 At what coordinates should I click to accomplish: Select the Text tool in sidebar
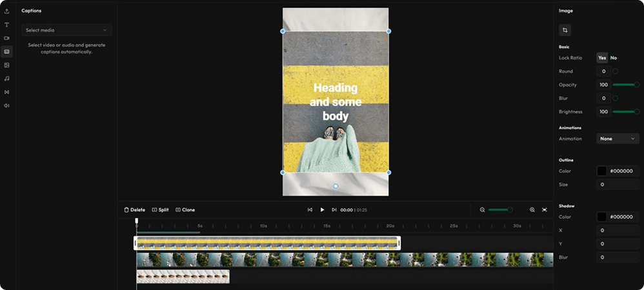(6, 24)
